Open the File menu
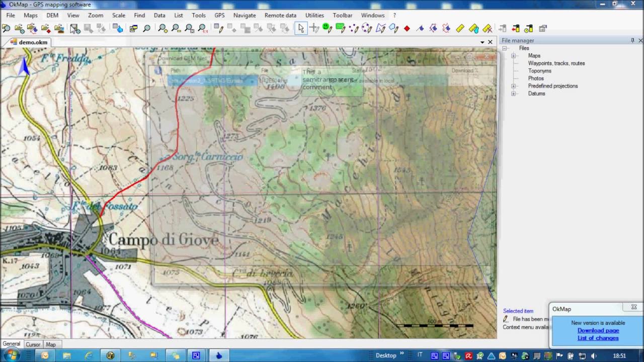The height and width of the screenshot is (362, 644). pos(11,15)
